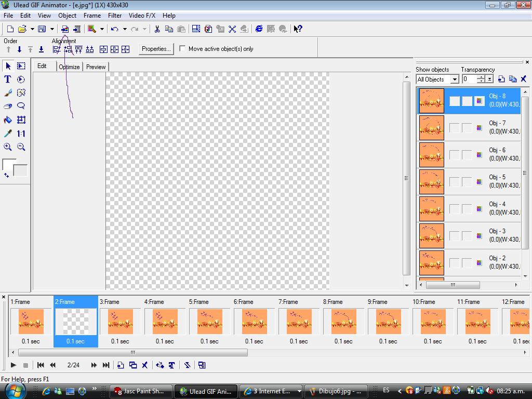Image resolution: width=532 pixels, height=399 pixels.
Task: Select the Zoom In magnifier
Action: pyautogui.click(x=7, y=147)
